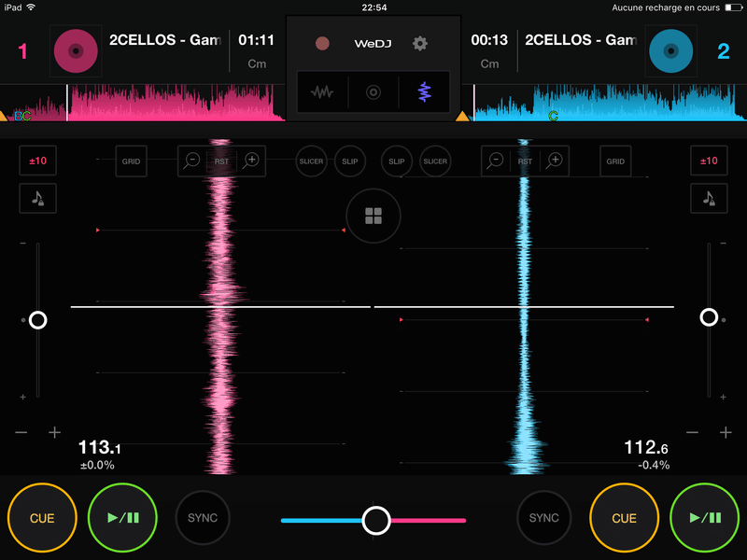The image size is (747, 560).
Task: Enable key lock on deck 2
Action: click(x=709, y=198)
